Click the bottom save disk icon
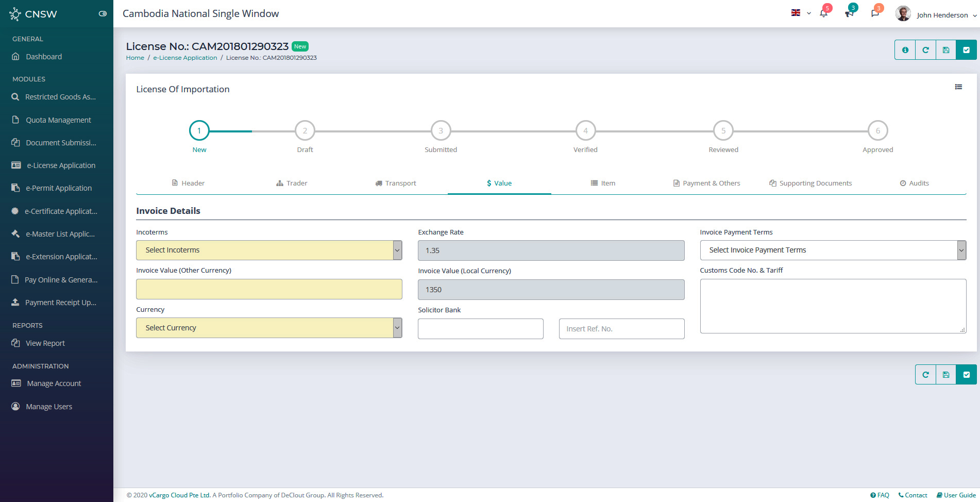This screenshot has height=502, width=980. click(946, 375)
